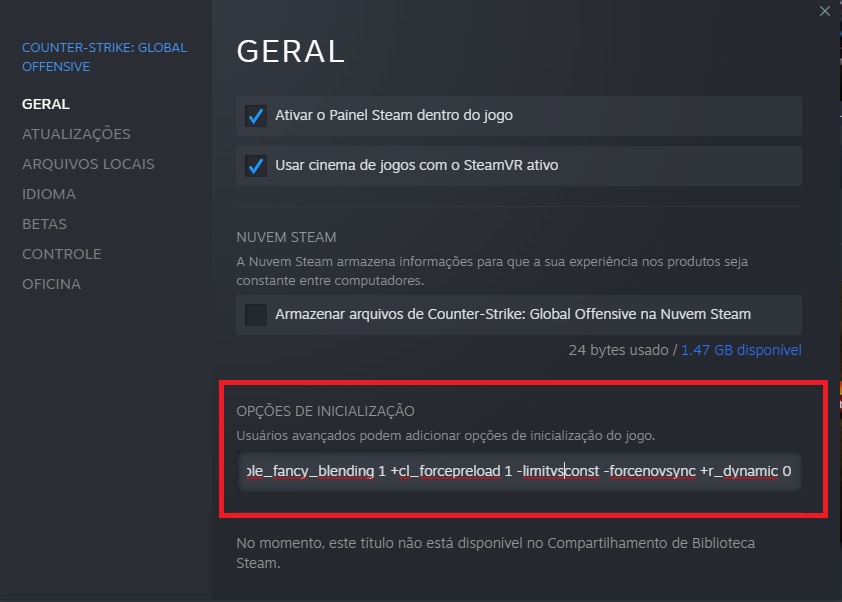
Task: Open the ATUALIZAÇÕES section
Action: pyautogui.click(x=76, y=134)
